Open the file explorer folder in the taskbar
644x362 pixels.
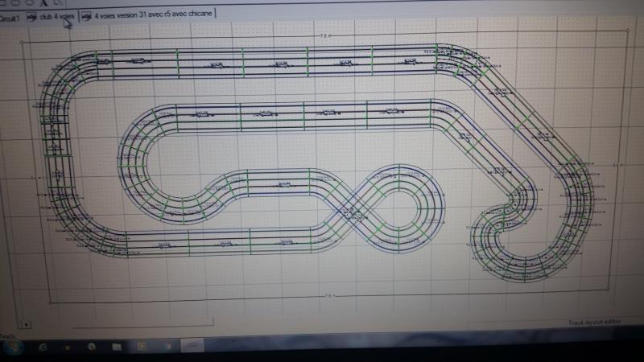pyautogui.click(x=116, y=347)
